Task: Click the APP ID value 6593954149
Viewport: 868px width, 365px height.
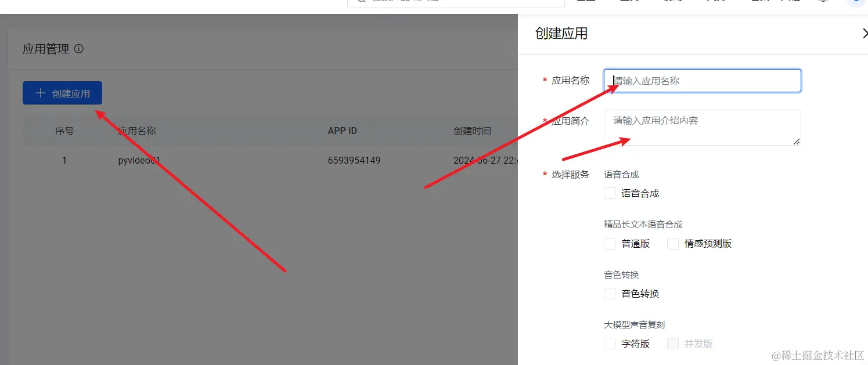Action: [354, 160]
